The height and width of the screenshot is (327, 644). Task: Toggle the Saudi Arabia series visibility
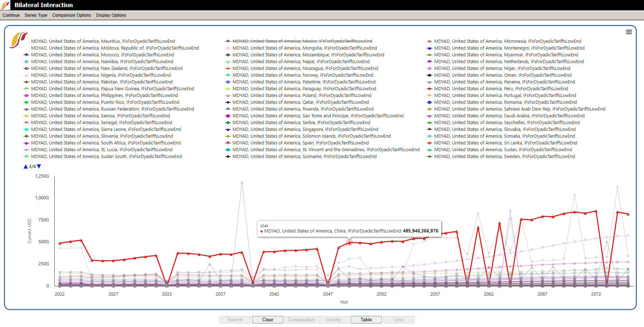509,116
